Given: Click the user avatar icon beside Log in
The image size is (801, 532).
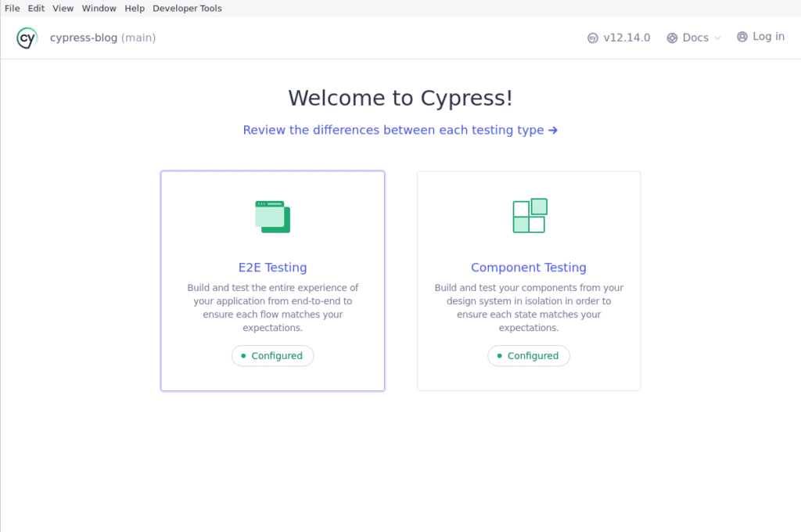Looking at the screenshot, I should [742, 37].
